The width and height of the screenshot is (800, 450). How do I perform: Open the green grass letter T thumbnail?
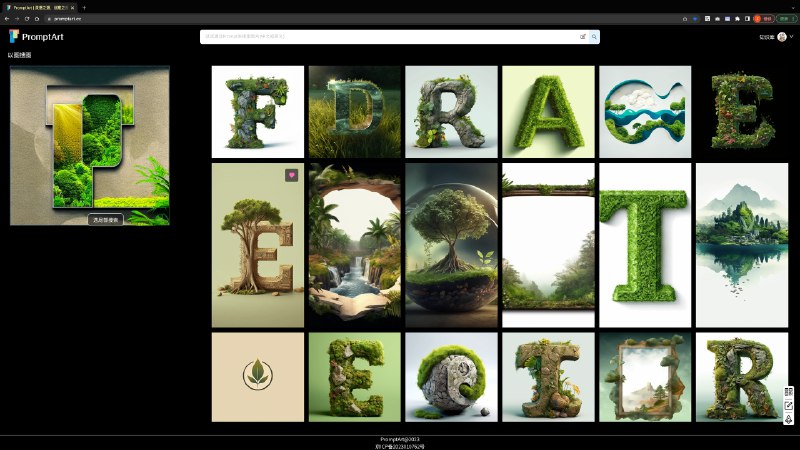pyautogui.click(x=645, y=245)
